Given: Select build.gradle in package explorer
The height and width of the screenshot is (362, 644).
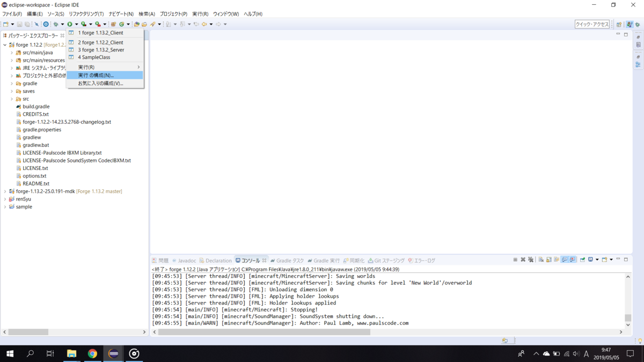Looking at the screenshot, I should [36, 107].
